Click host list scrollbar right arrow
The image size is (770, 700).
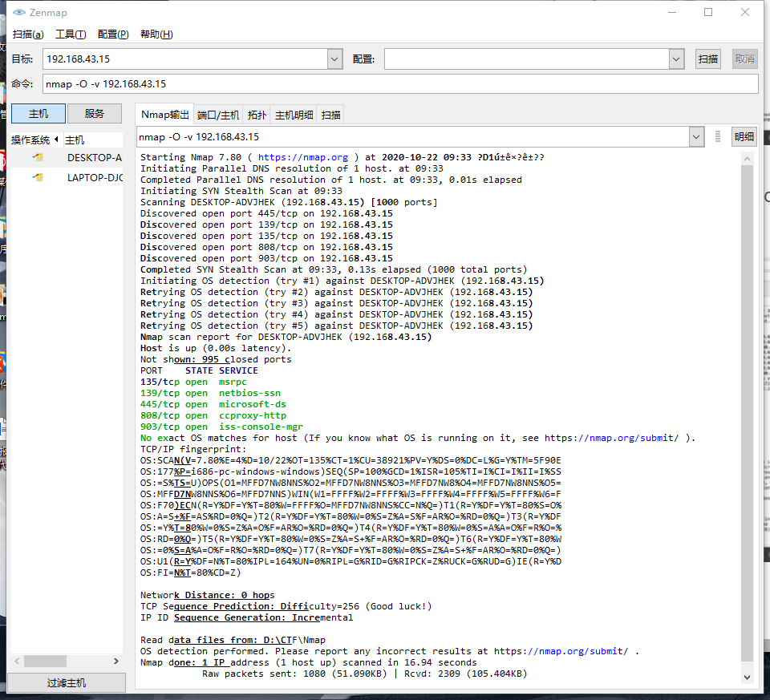point(115,662)
